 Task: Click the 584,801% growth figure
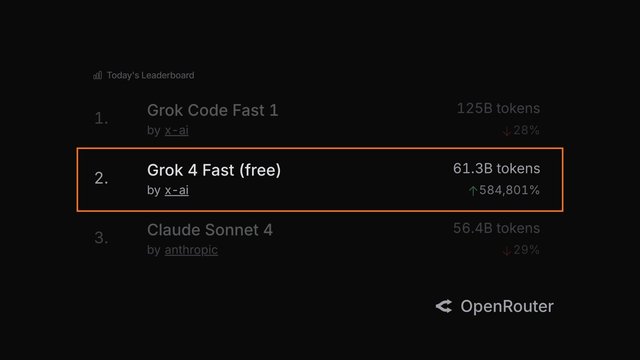tap(509, 190)
